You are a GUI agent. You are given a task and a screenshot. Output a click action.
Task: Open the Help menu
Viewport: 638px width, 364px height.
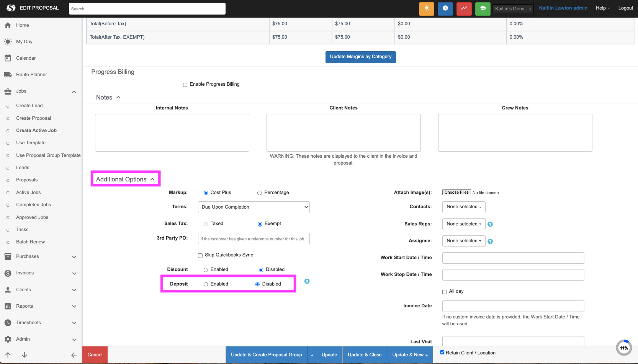[602, 8]
